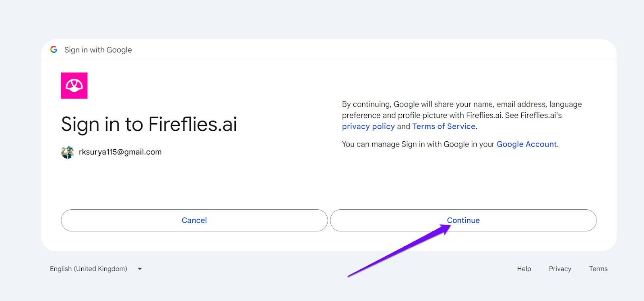This screenshot has width=644, height=301.
Task: Click the "Sign in with Google" header text
Action: [x=98, y=50]
